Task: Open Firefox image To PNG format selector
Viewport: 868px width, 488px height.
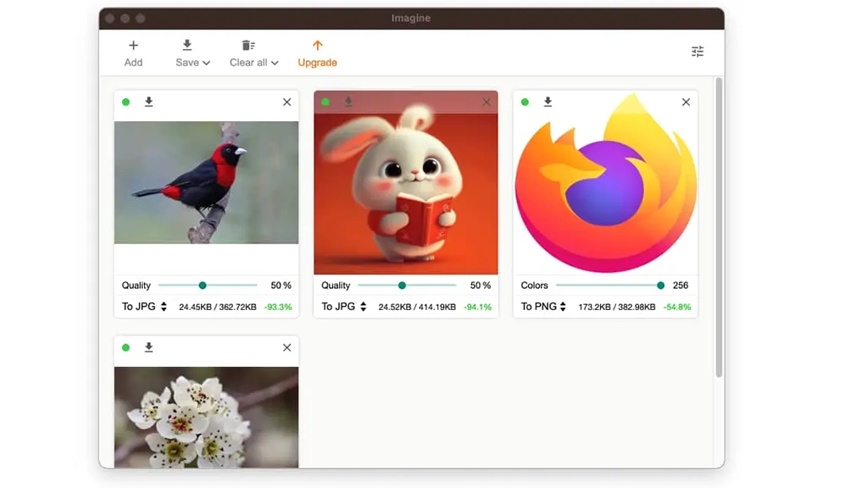Action: (543, 307)
